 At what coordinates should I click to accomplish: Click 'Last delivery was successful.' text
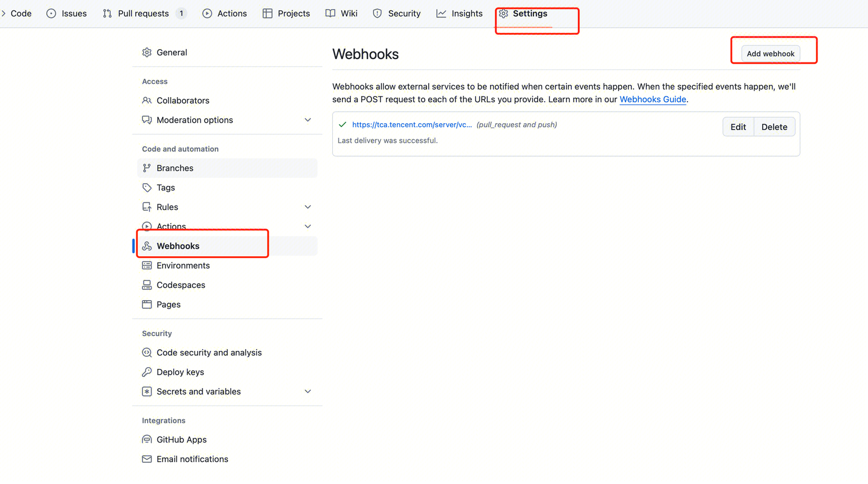(388, 141)
